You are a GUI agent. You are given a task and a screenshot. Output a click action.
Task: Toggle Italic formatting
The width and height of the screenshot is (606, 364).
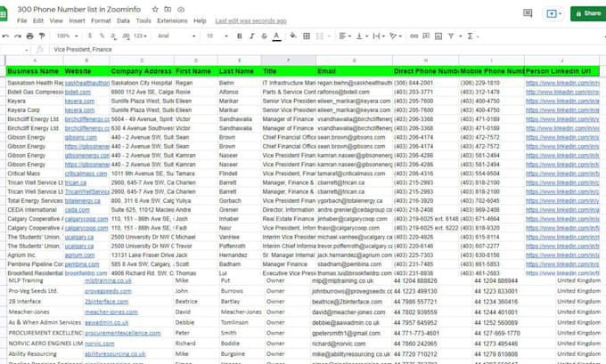(x=252, y=36)
